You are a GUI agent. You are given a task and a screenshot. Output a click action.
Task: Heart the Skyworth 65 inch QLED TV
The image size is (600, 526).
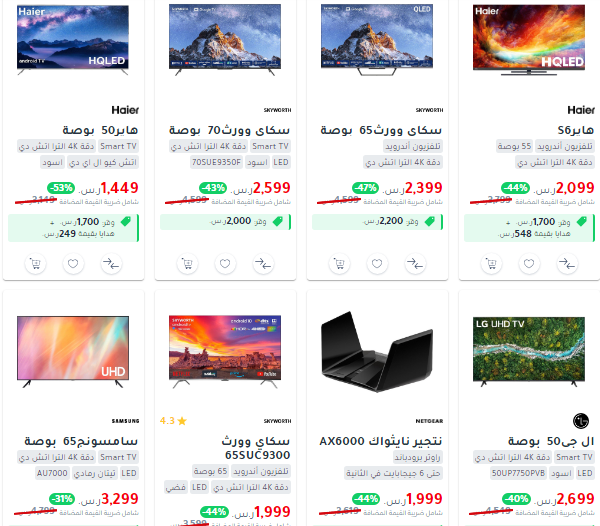click(377, 264)
